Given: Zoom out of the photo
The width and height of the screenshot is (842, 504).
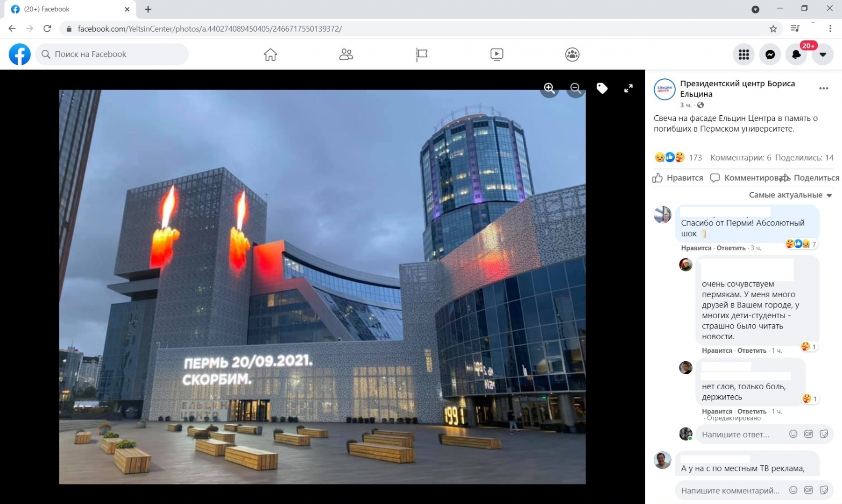Looking at the screenshot, I should click(x=575, y=88).
